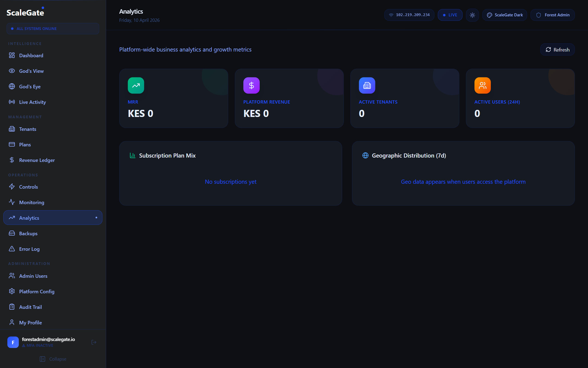Toggle the light/dark theme sun icon
The width and height of the screenshot is (588, 368).
[472, 15]
